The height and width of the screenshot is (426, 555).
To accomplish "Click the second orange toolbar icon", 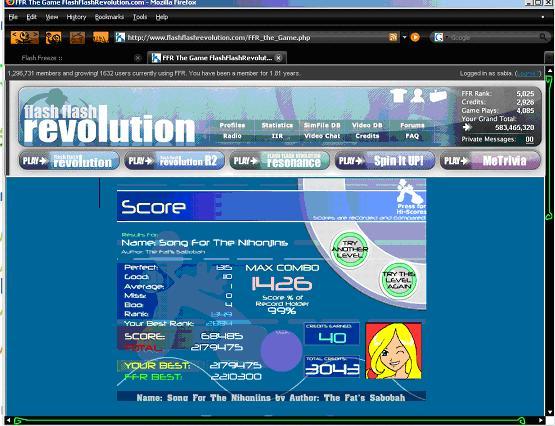I will [x=53, y=38].
